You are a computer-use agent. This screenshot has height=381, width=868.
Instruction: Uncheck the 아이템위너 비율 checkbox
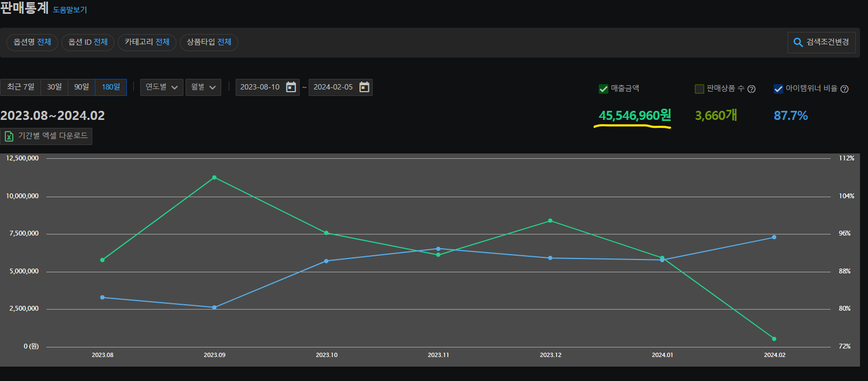pos(778,89)
